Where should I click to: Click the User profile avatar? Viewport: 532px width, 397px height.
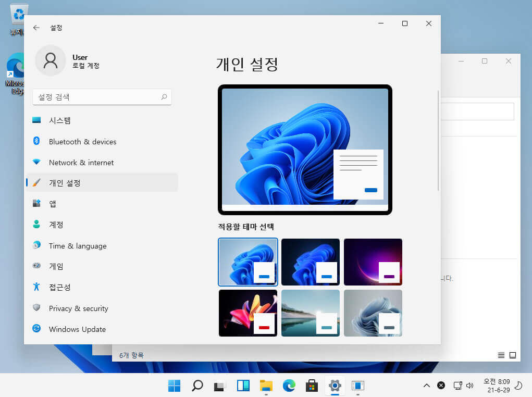51,61
